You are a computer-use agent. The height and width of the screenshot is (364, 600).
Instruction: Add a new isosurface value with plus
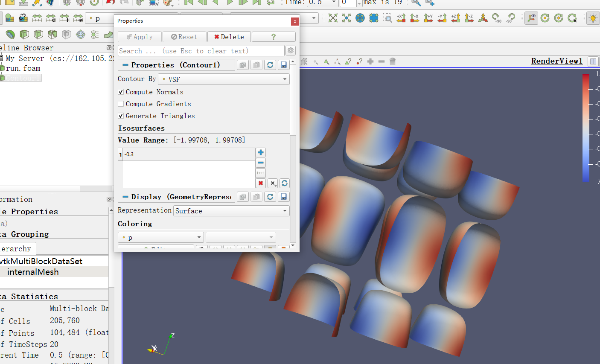(x=261, y=152)
